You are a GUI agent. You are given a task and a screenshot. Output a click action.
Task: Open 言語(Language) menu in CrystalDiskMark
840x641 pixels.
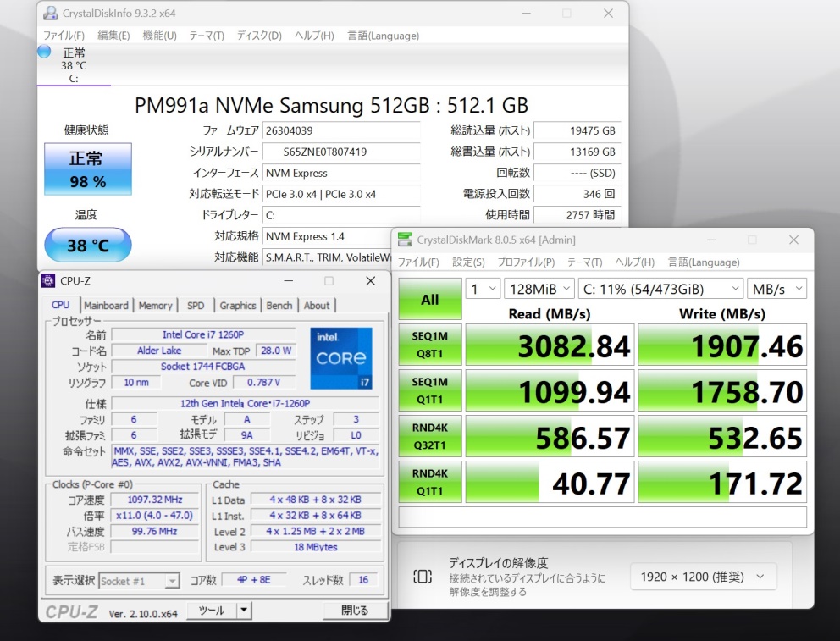704,262
